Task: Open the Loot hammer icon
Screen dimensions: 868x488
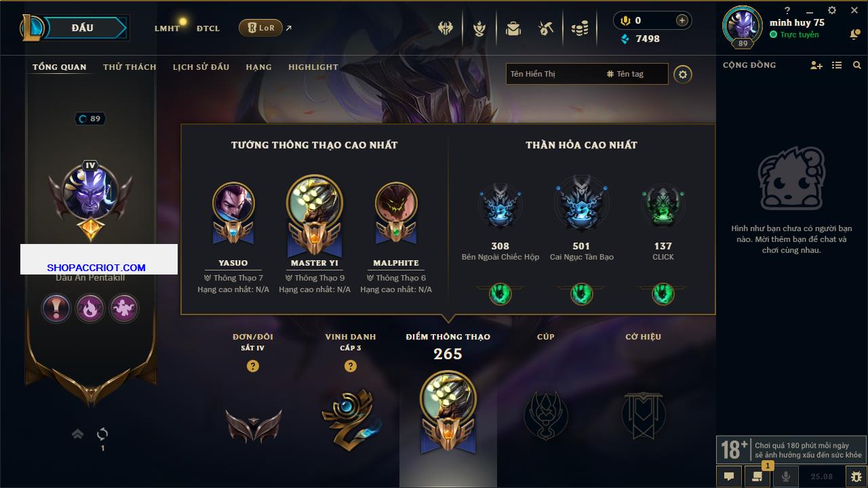Action: [546, 28]
